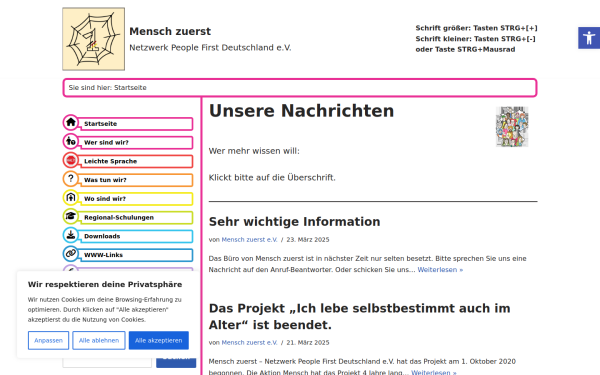Screen dimensions: 600x375
Task: Click the text Schrift kleiner: Tasten STRG+[-]
Action: click(x=476, y=39)
